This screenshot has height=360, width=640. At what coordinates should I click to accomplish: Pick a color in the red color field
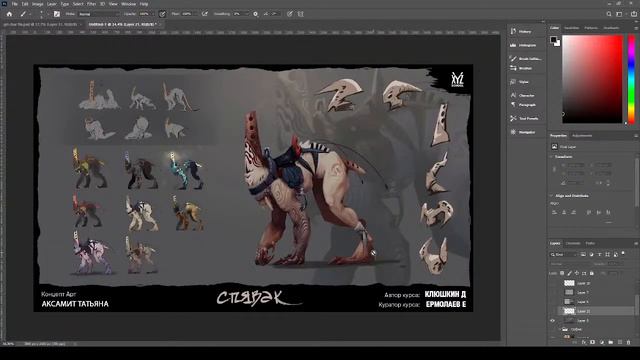click(593, 79)
